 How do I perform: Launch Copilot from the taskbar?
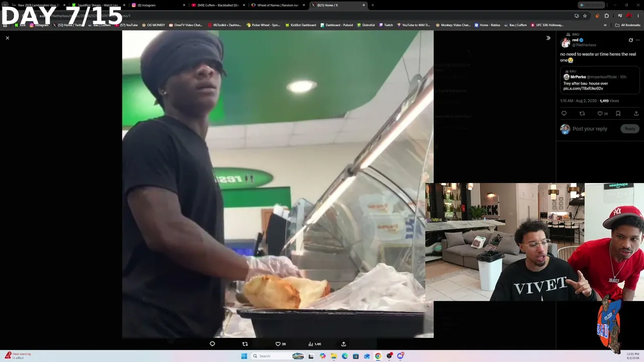click(x=323, y=356)
